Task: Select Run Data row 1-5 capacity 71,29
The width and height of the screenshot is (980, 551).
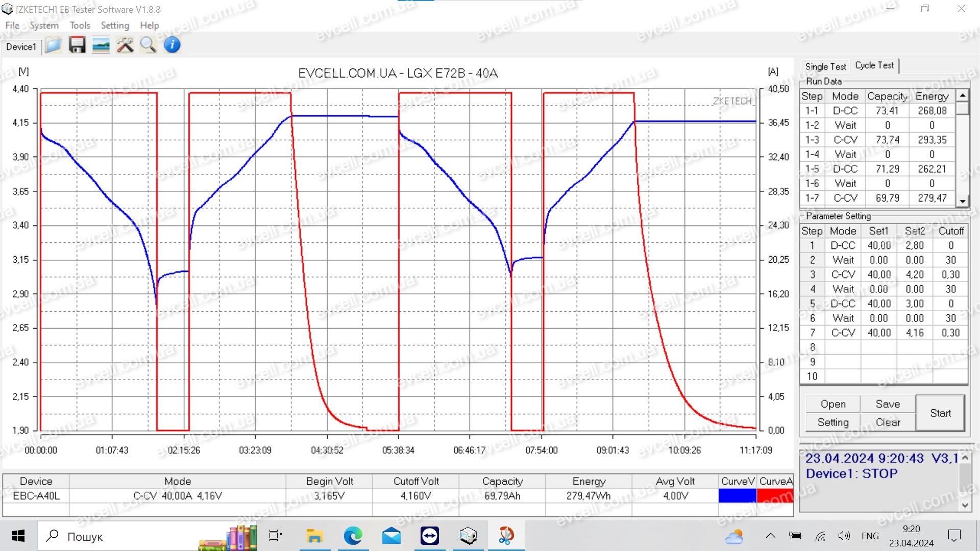Action: pos(887,169)
